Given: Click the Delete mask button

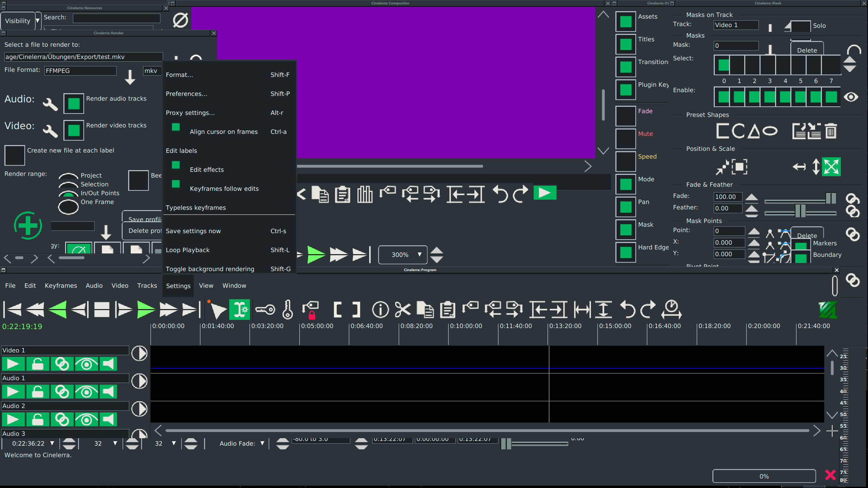Looking at the screenshot, I should tap(807, 50).
